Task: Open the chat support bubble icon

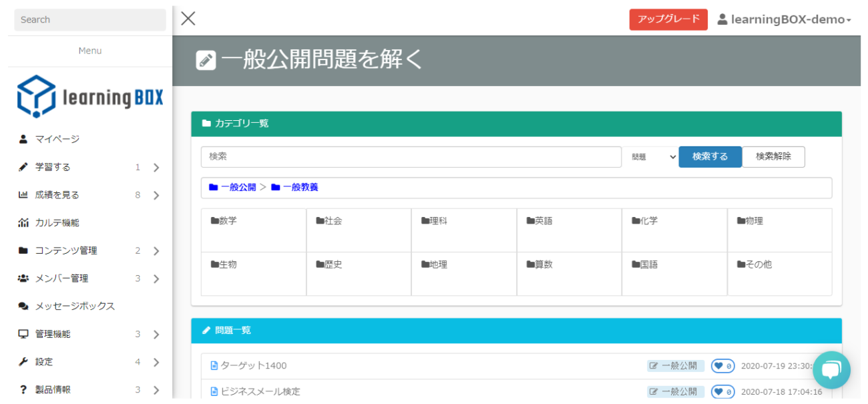Action: pyautogui.click(x=831, y=369)
